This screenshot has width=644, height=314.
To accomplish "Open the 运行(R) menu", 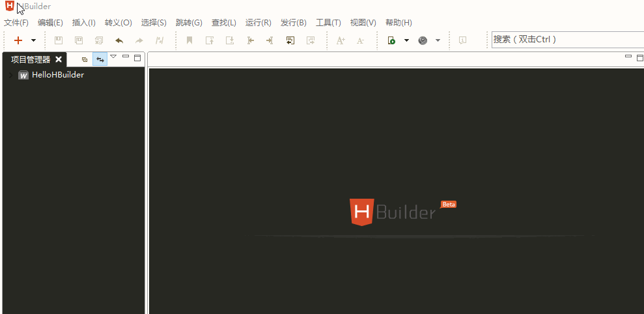I will click(x=259, y=23).
